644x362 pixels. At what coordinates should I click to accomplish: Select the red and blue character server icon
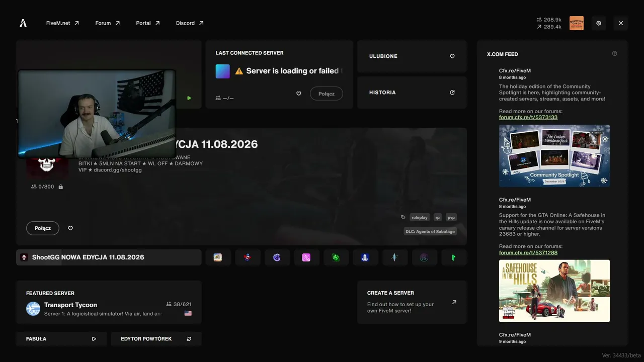click(247, 257)
